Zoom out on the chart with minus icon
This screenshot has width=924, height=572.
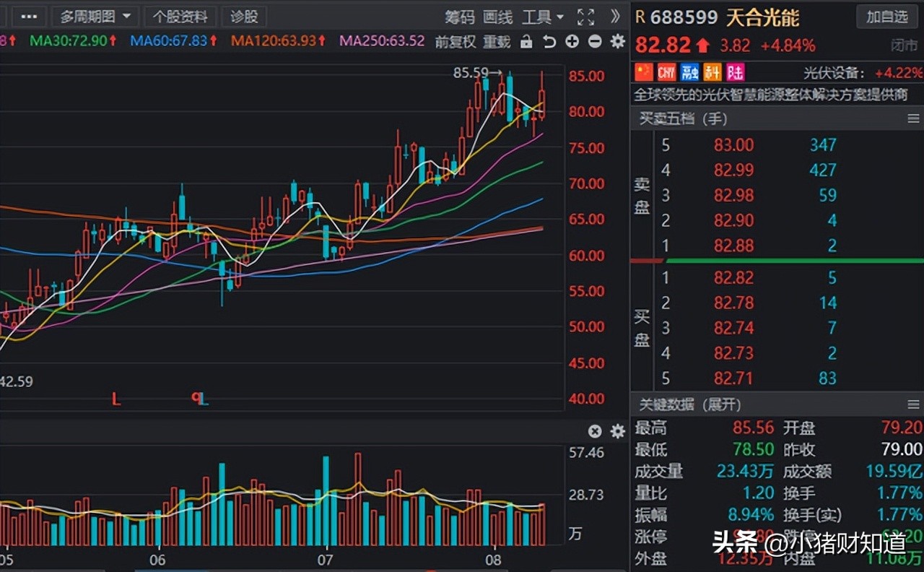click(593, 42)
